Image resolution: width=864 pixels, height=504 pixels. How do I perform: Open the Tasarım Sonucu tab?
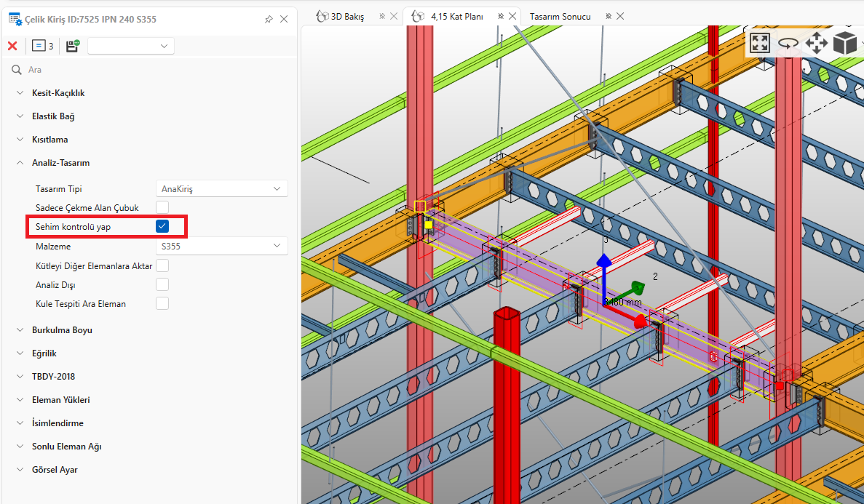pos(560,16)
